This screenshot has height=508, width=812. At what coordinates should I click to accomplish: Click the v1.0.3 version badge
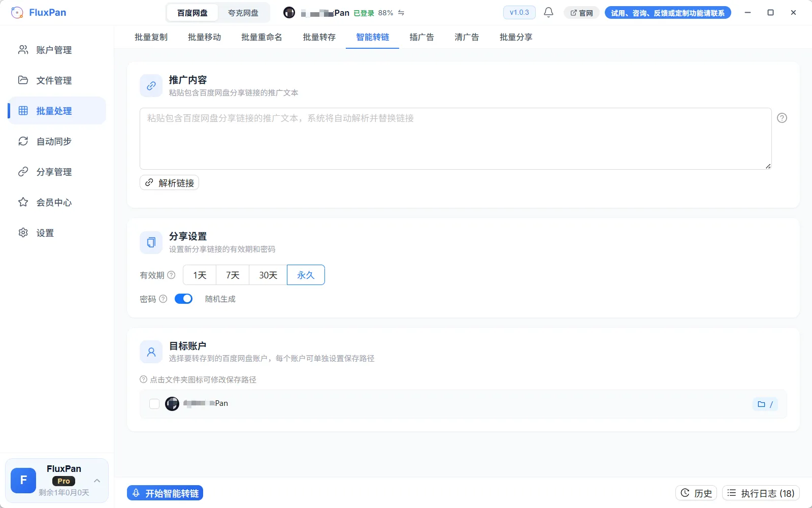tap(519, 12)
